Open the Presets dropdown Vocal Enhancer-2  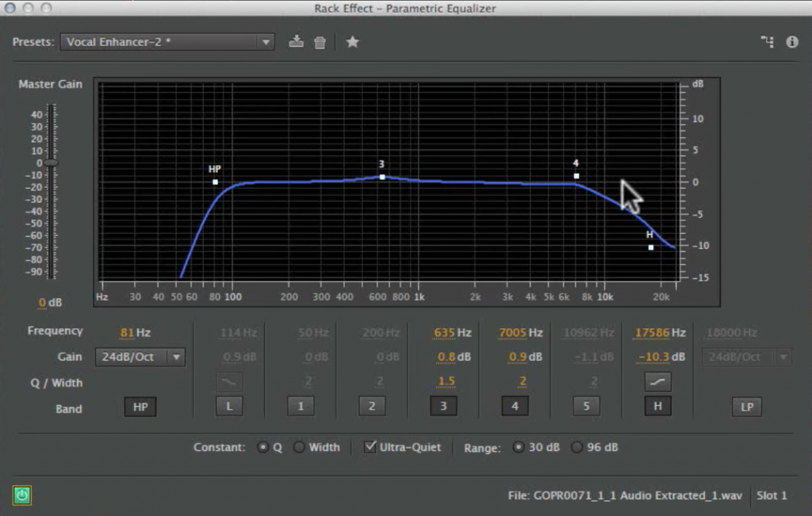[x=167, y=42]
